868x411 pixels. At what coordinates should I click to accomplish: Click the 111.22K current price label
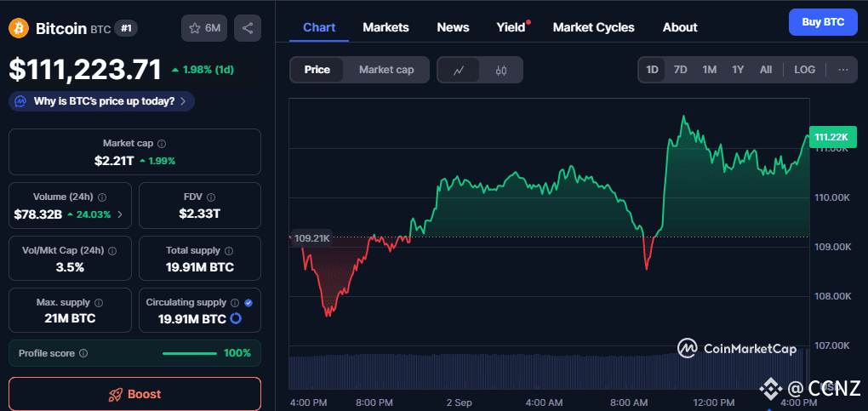(832, 137)
